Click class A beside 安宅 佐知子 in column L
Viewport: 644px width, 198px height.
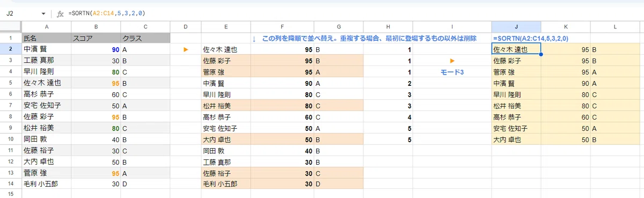(616, 128)
